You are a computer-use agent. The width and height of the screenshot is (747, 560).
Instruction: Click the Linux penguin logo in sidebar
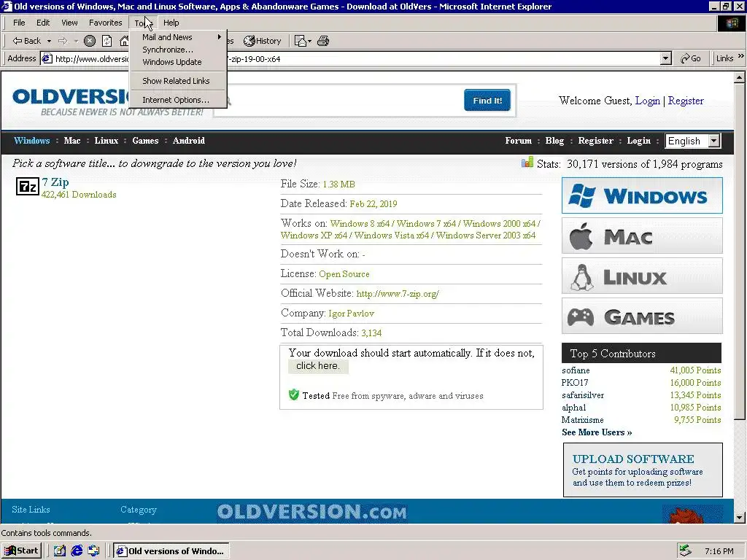point(581,277)
